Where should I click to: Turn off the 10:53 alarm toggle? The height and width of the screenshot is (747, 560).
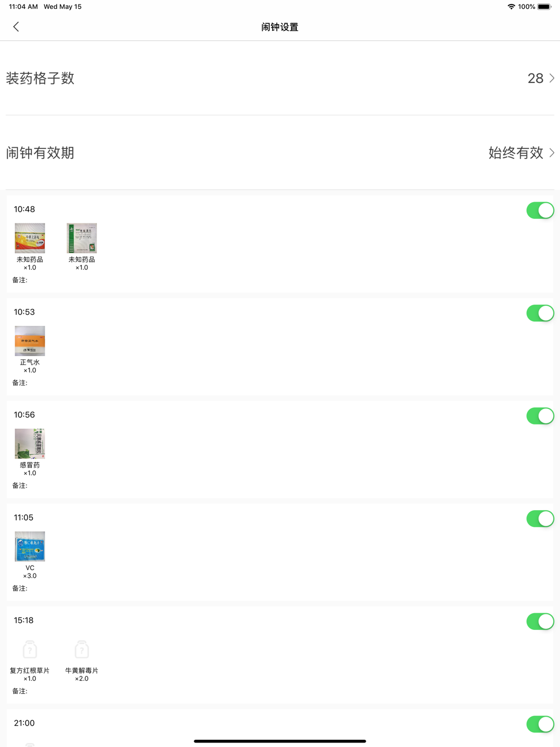540,313
